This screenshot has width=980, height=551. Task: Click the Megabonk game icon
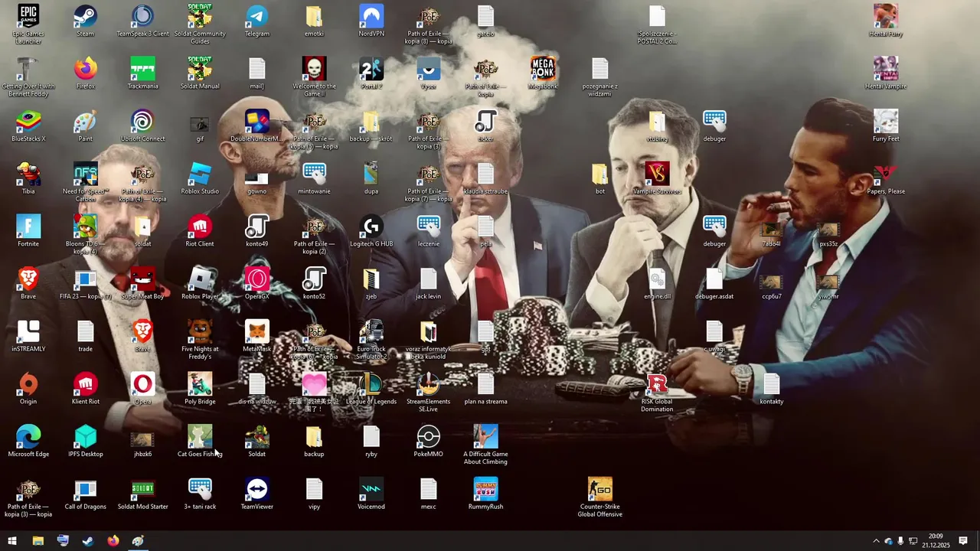point(543,73)
